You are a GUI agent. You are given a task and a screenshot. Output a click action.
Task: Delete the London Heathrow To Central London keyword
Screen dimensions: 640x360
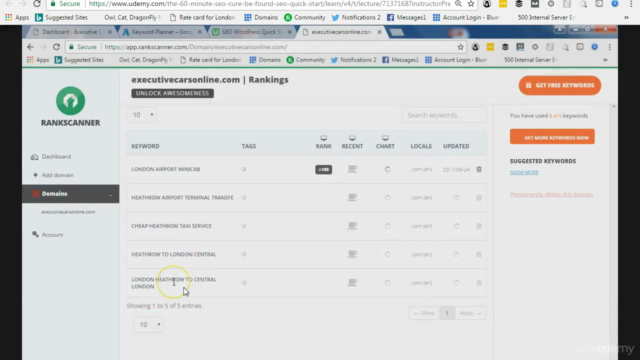pyautogui.click(x=479, y=282)
